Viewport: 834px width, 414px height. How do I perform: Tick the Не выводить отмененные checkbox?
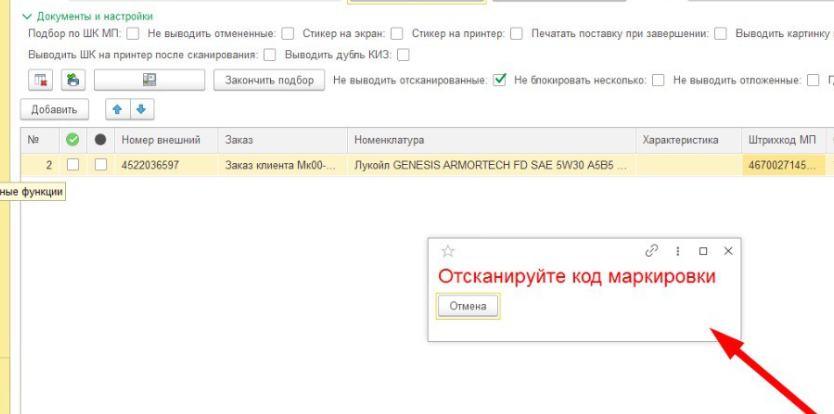click(288, 34)
